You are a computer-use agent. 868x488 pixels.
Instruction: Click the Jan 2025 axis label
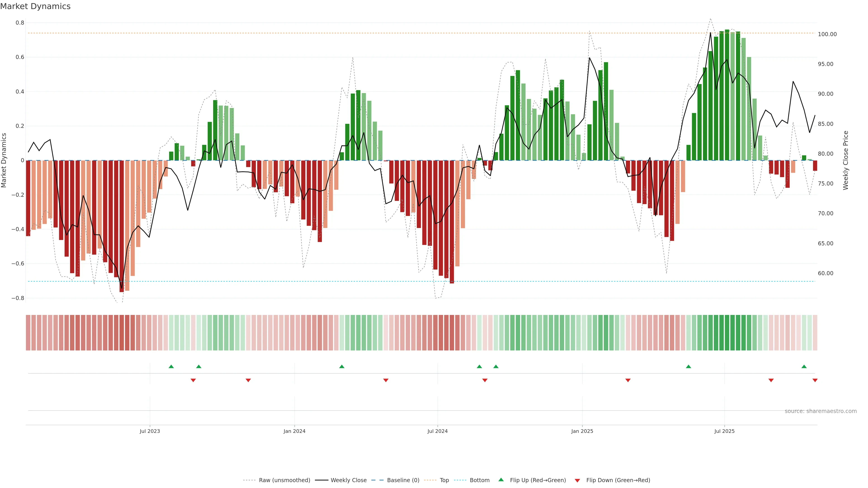tap(582, 431)
